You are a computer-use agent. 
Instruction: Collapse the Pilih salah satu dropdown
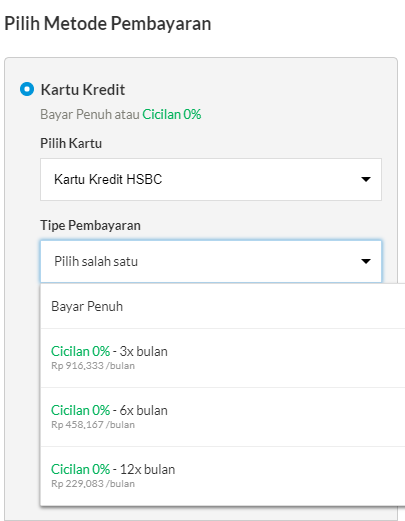[211, 261]
